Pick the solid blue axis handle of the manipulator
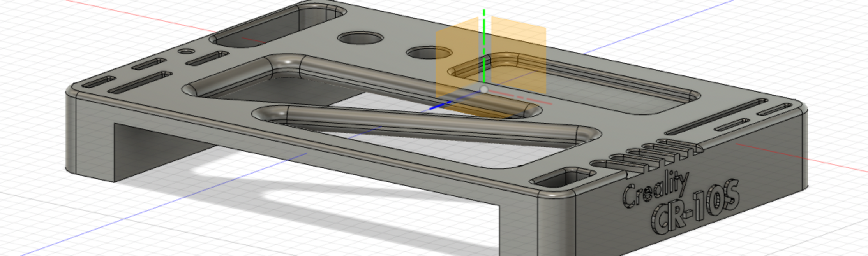Viewport: 868px width, 256px height. pos(441,105)
